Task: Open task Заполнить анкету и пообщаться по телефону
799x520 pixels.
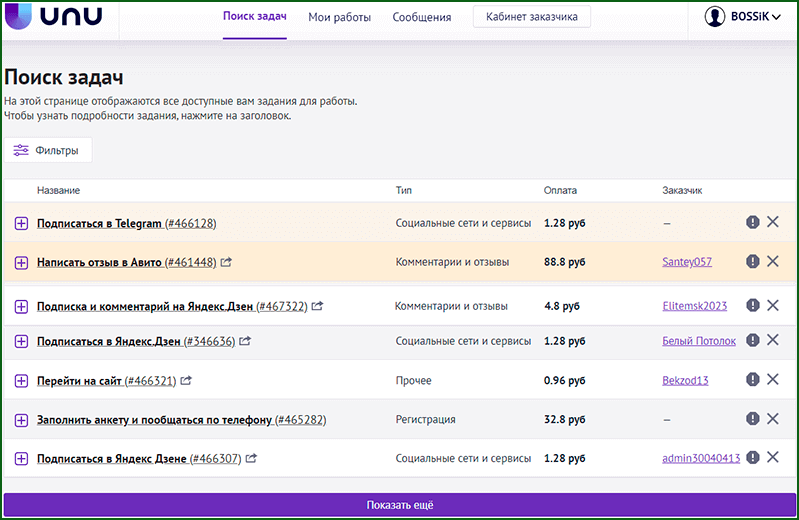Action: click(x=181, y=420)
